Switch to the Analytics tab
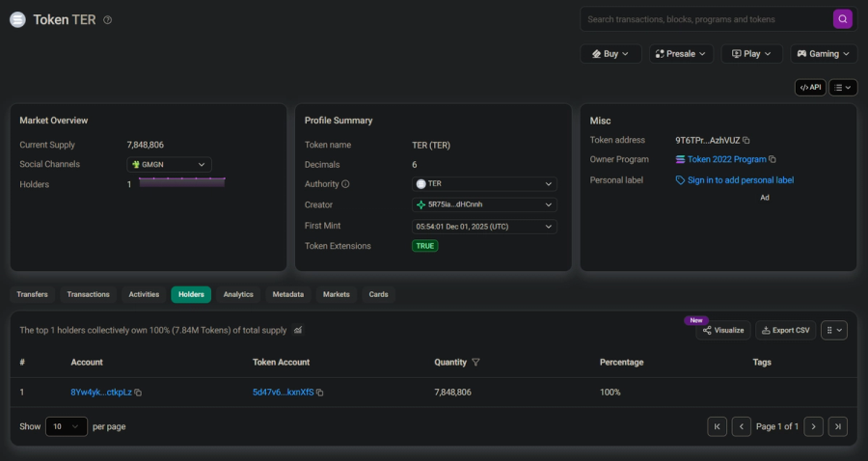Screen dimensions: 868x461 tap(238, 294)
